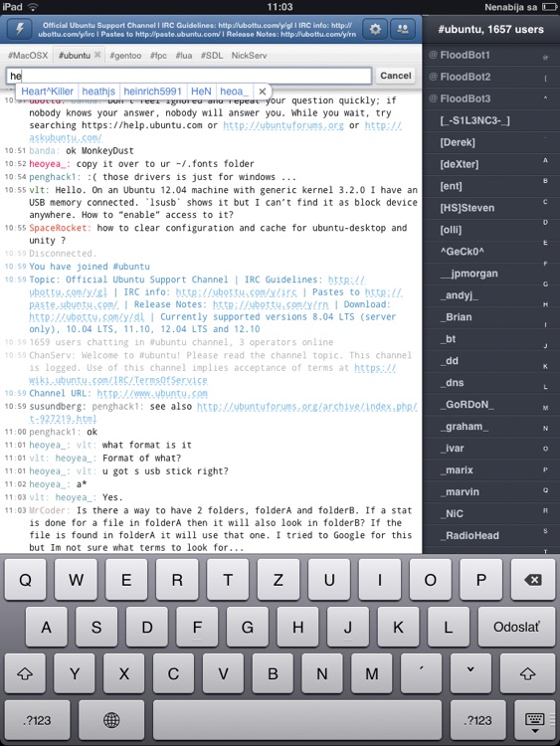Tap the space bar key
The height and width of the screenshot is (746, 560).
[x=297, y=720]
